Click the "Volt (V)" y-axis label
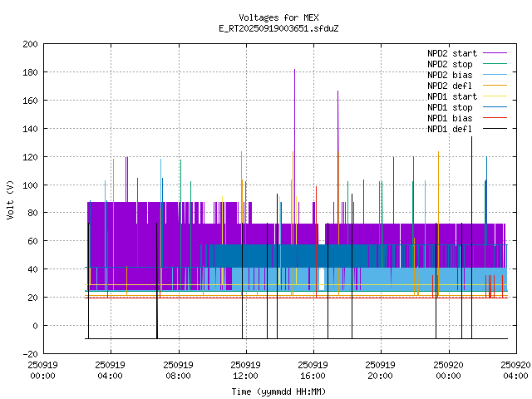The image size is (532, 399). pos(10,199)
